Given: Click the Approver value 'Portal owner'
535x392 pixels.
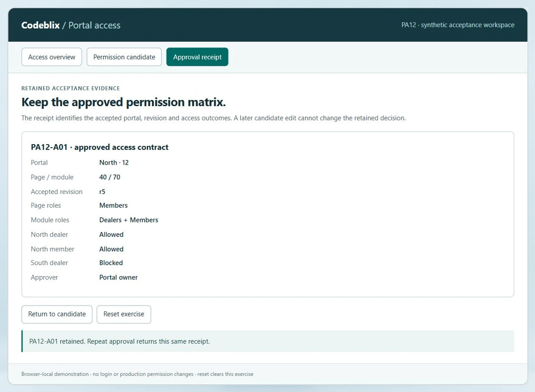Looking at the screenshot, I should coord(119,277).
